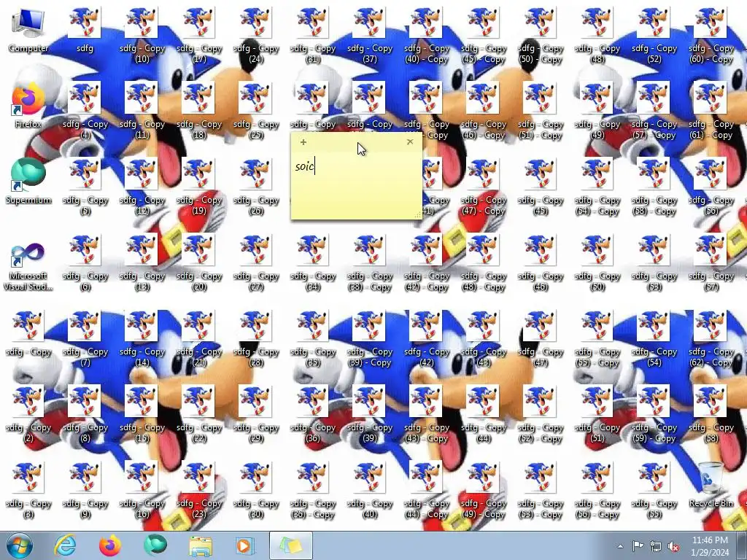Select the sdfg - Copy (7) file
Screen dimensions: 747x560
point(85,338)
